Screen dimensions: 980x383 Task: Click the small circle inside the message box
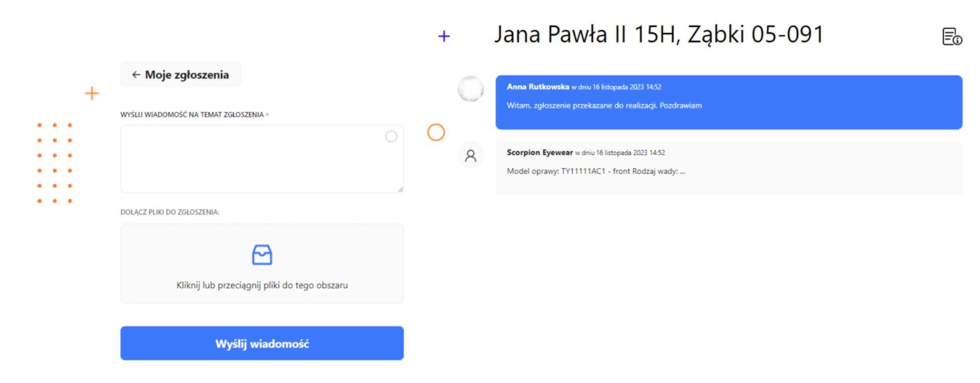tap(391, 136)
